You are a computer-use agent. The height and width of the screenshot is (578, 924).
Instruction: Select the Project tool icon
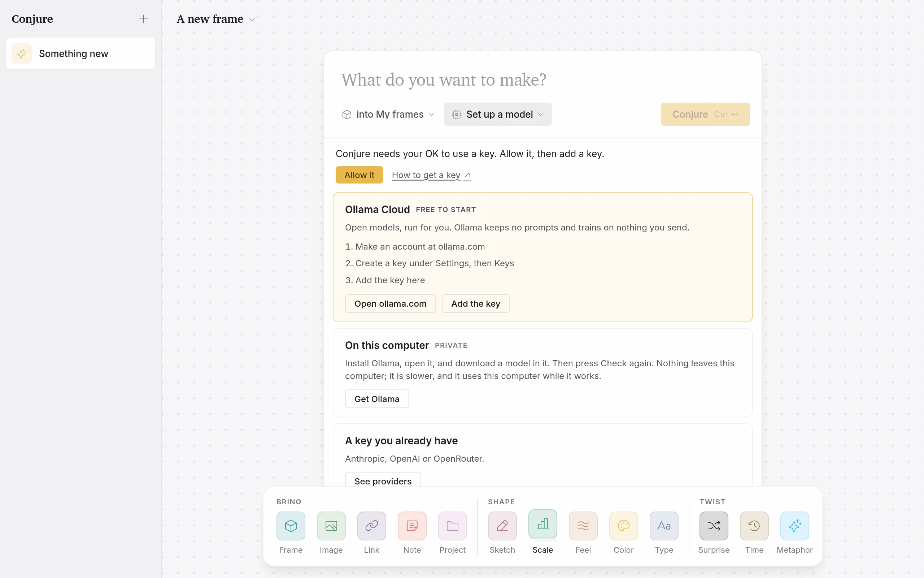(453, 526)
